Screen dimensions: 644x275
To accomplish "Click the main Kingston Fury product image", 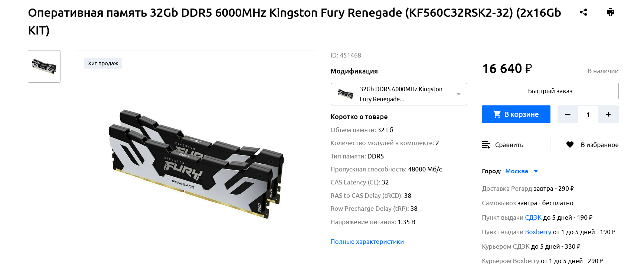I will pyautogui.click(x=196, y=164).
